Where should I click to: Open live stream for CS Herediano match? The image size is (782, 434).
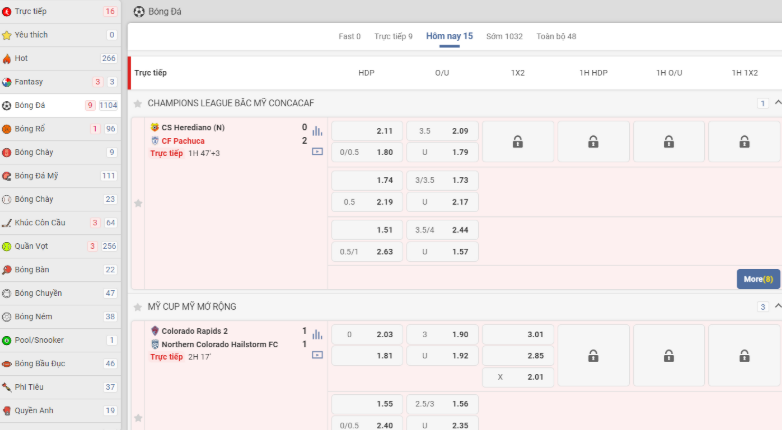317,151
